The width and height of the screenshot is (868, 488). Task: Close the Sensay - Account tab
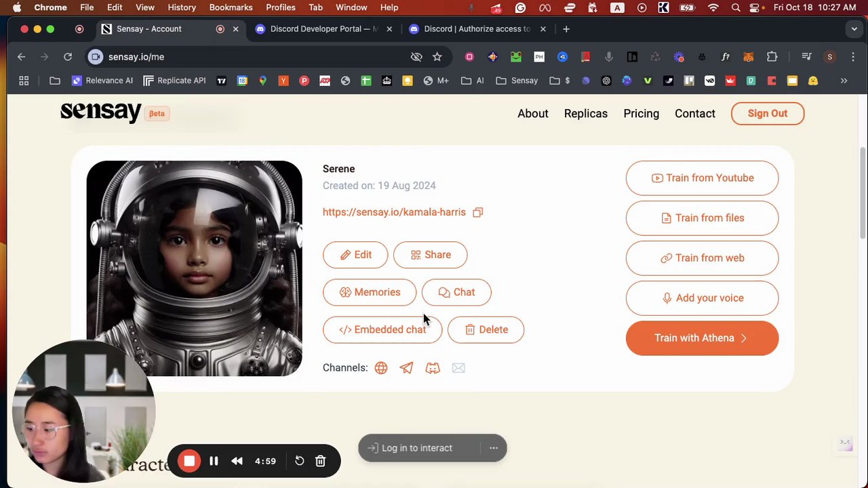pos(235,29)
